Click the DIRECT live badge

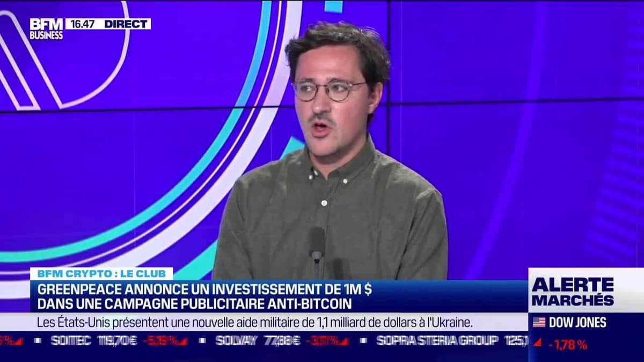(x=126, y=24)
